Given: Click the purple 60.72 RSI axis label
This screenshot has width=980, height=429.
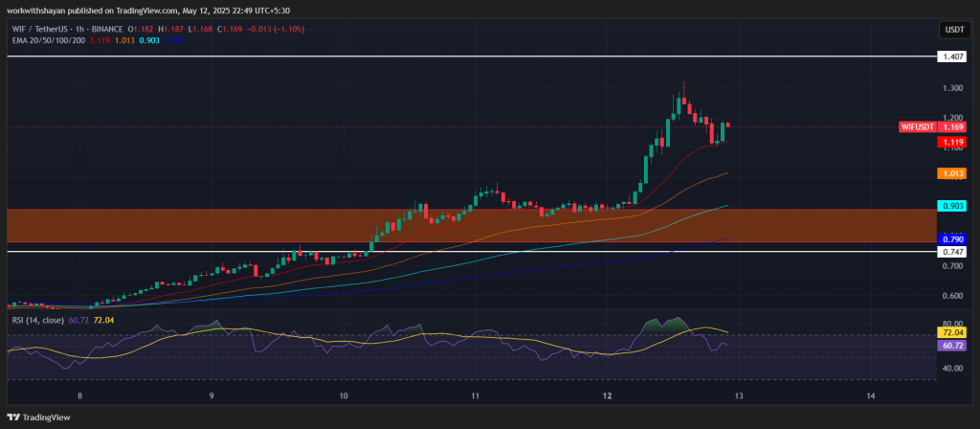Looking at the screenshot, I should (x=953, y=346).
